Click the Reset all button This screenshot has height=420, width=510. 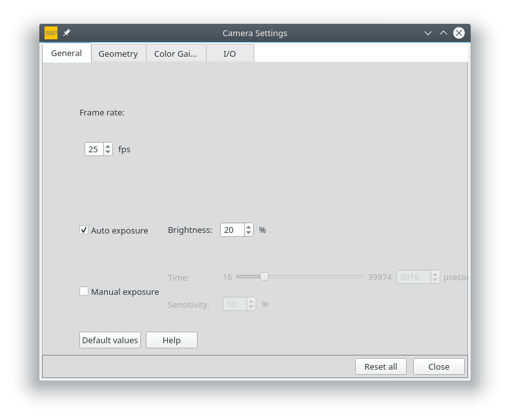coord(381,366)
